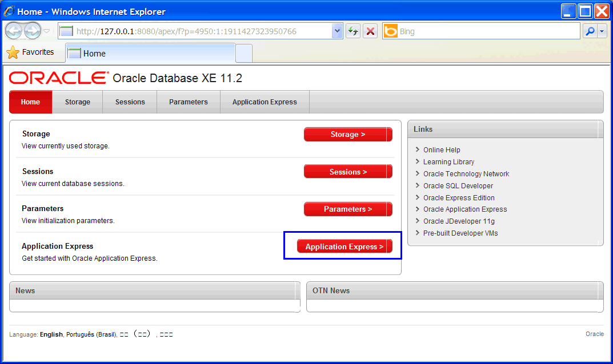Open the Oracle Technology Network link
Image resolution: width=613 pixels, height=364 pixels.
click(x=466, y=174)
